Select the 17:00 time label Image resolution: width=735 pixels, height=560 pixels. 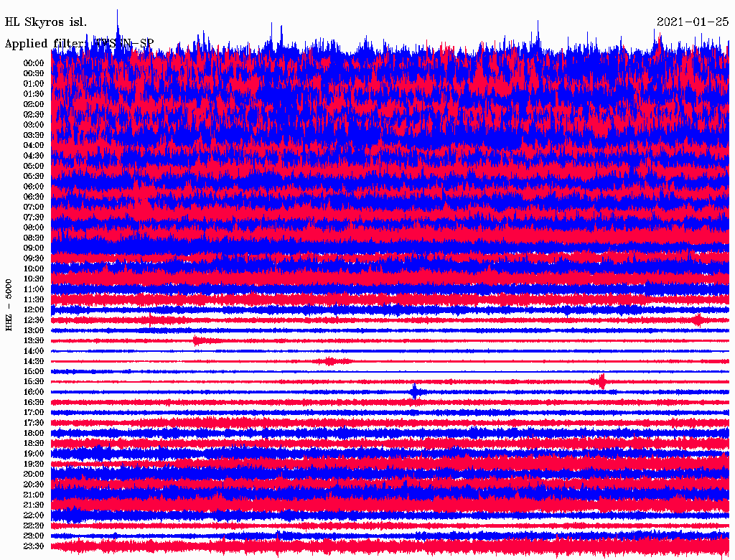coord(34,413)
